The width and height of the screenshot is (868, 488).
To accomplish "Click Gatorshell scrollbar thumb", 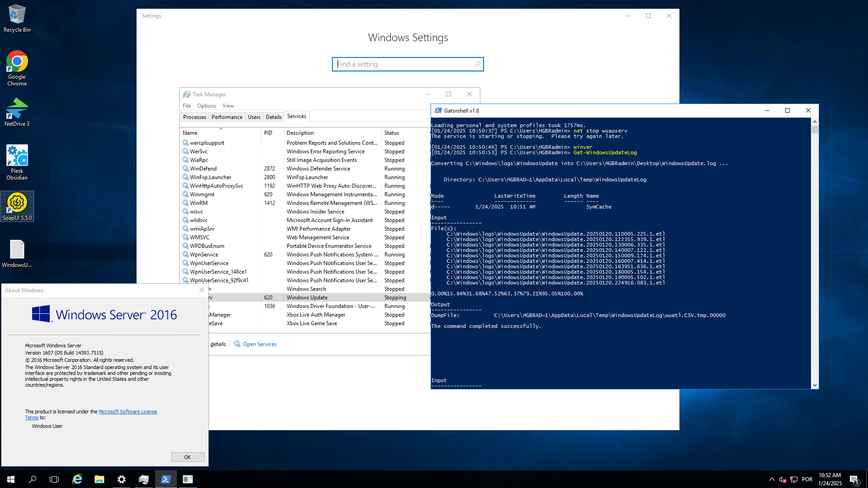I will tap(815, 129).
